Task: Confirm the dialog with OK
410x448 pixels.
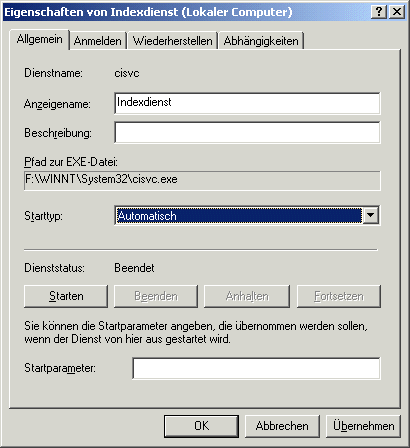Action: (x=201, y=426)
